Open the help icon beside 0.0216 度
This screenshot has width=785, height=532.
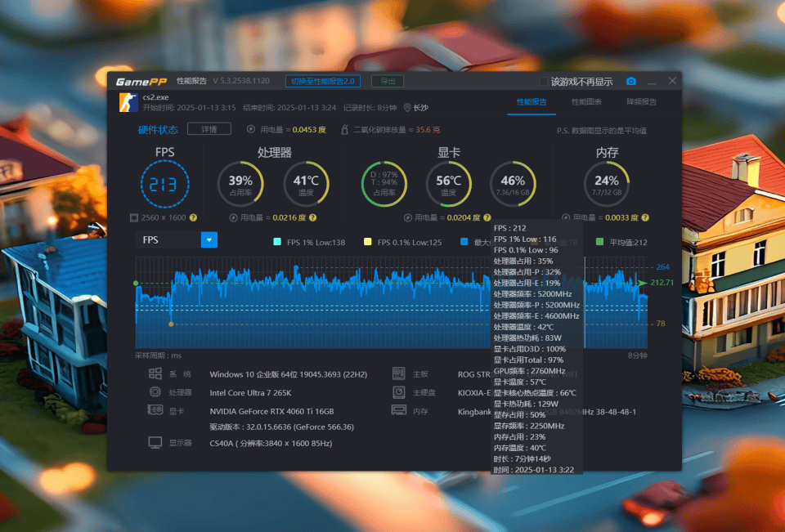pyautogui.click(x=313, y=217)
